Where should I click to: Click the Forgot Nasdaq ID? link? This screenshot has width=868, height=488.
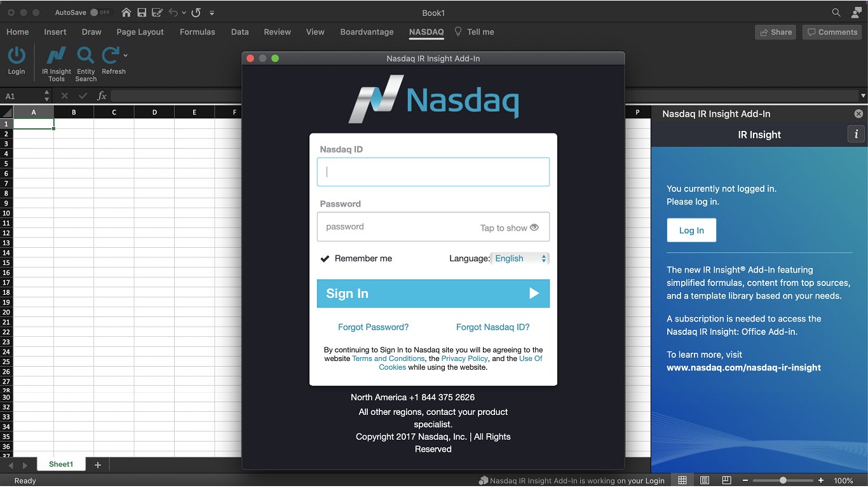[493, 327]
